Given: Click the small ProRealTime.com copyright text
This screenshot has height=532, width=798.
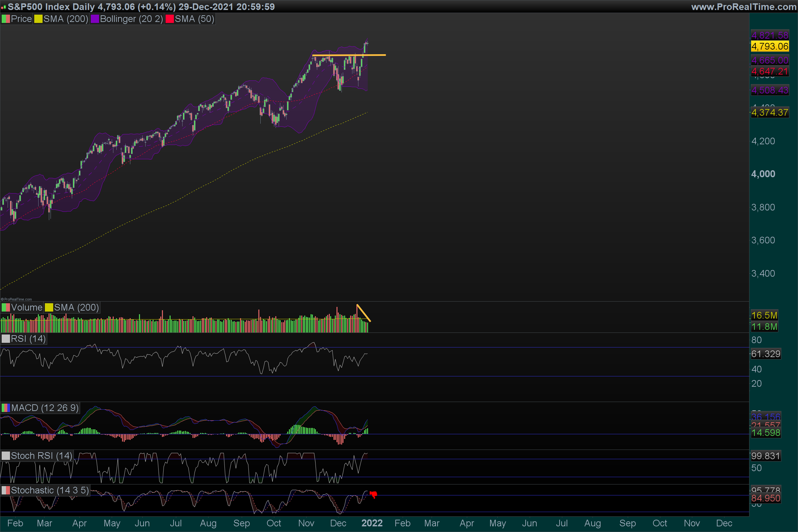Looking at the screenshot, I should [16, 299].
